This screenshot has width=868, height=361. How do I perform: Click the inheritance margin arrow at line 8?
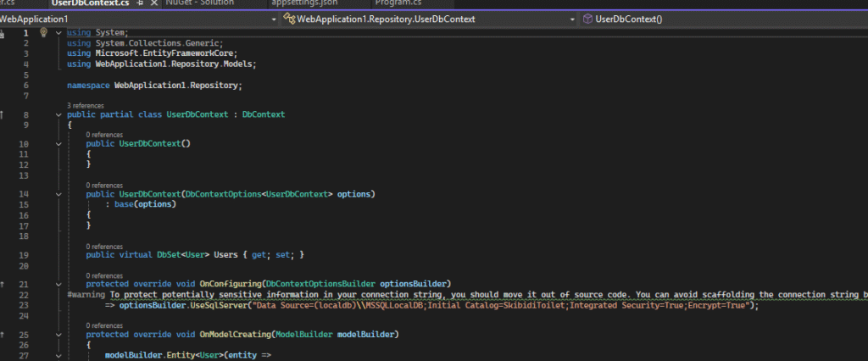point(3,114)
